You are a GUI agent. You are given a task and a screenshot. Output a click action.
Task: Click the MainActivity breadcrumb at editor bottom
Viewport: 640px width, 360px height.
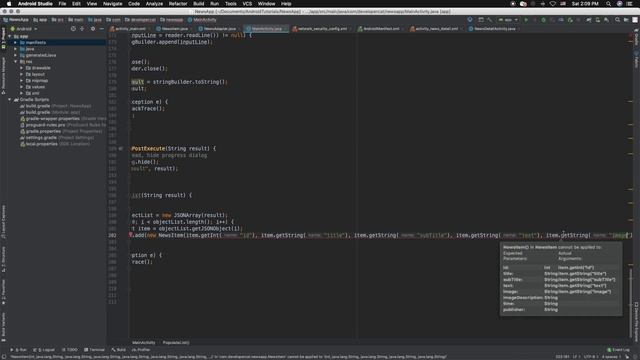click(144, 343)
